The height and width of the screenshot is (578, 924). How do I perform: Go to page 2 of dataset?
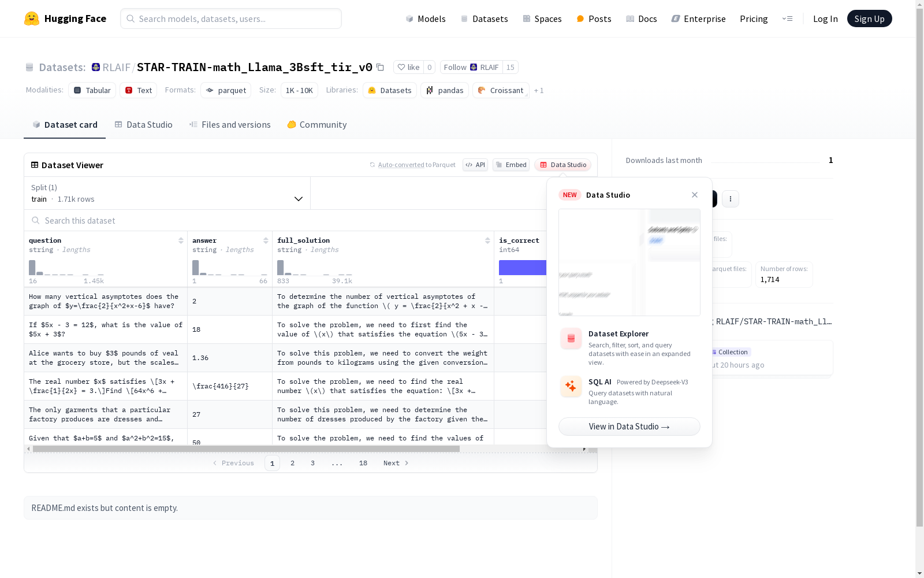pyautogui.click(x=293, y=463)
